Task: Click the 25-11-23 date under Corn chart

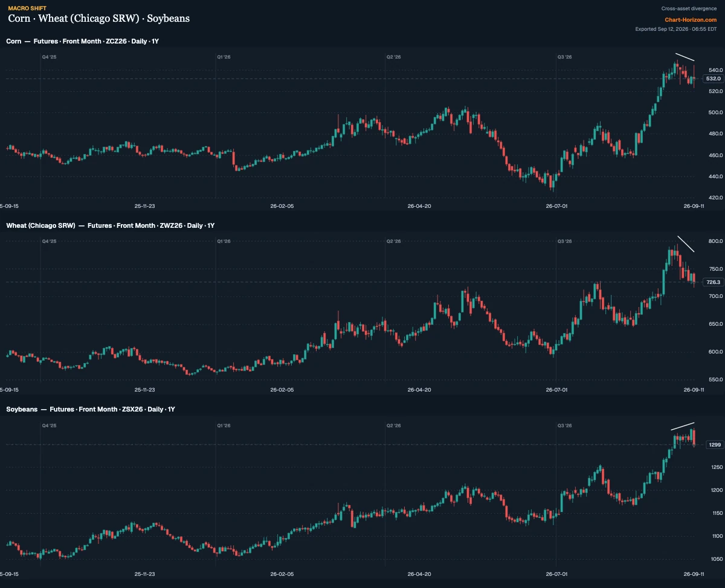Action: (145, 206)
